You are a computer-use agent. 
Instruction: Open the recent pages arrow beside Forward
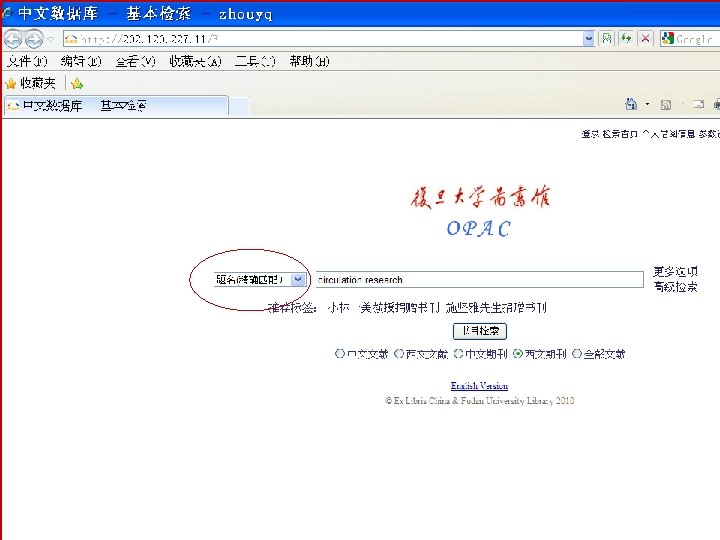51,39
